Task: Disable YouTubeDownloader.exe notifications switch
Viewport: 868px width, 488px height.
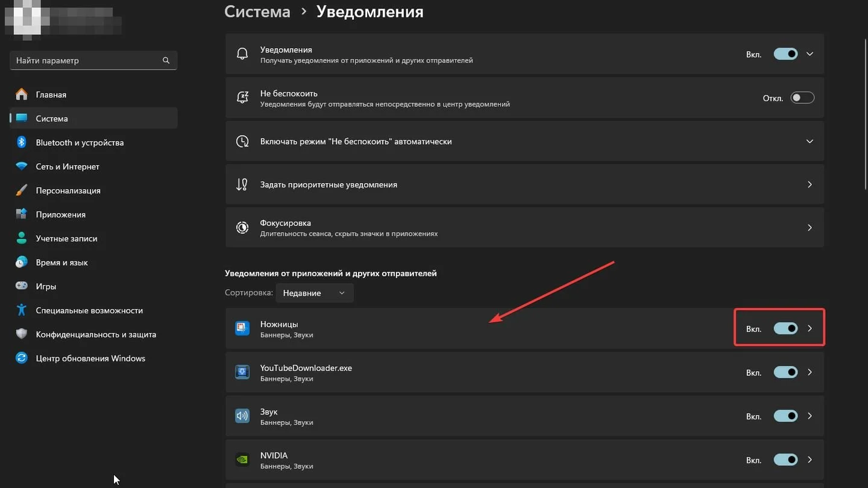Action: [x=785, y=372]
